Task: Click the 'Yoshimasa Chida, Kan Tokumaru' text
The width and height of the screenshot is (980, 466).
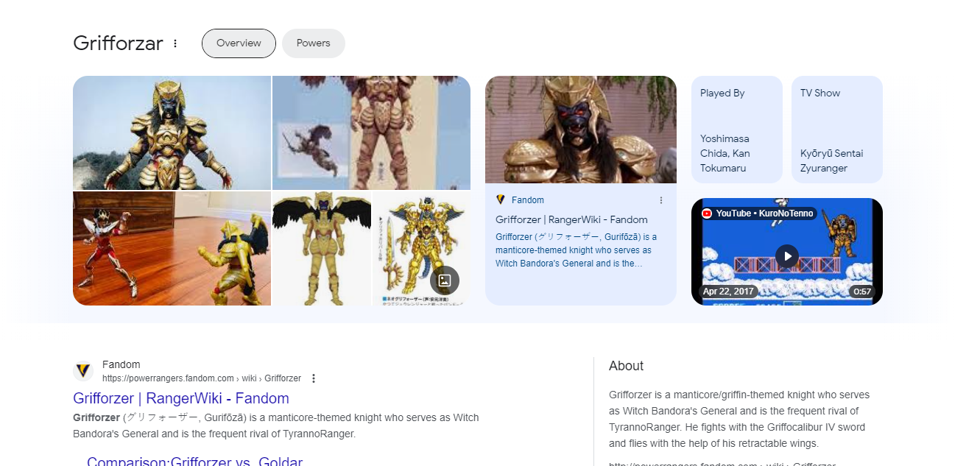Action: click(x=725, y=153)
